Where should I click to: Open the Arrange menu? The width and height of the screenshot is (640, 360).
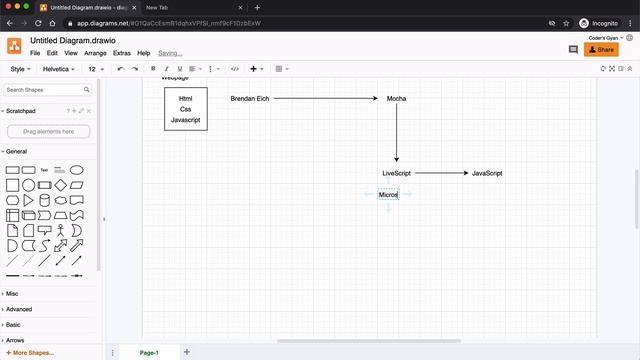point(95,53)
